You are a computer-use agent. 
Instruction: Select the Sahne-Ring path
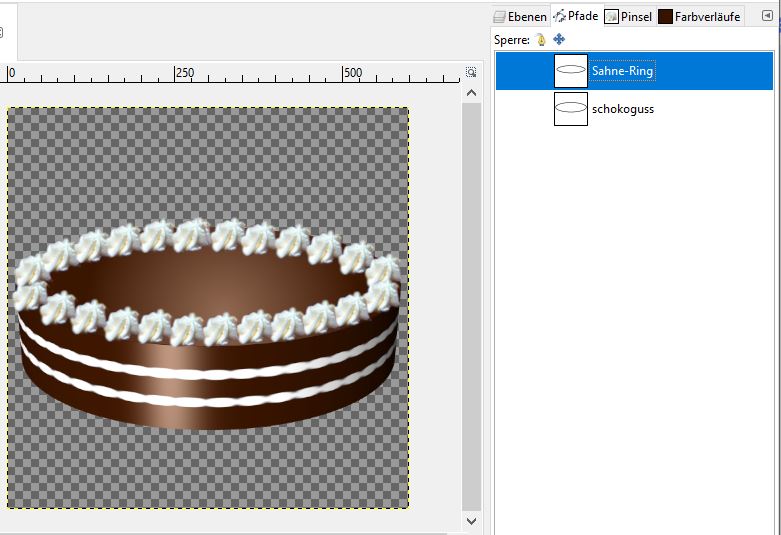click(622, 71)
